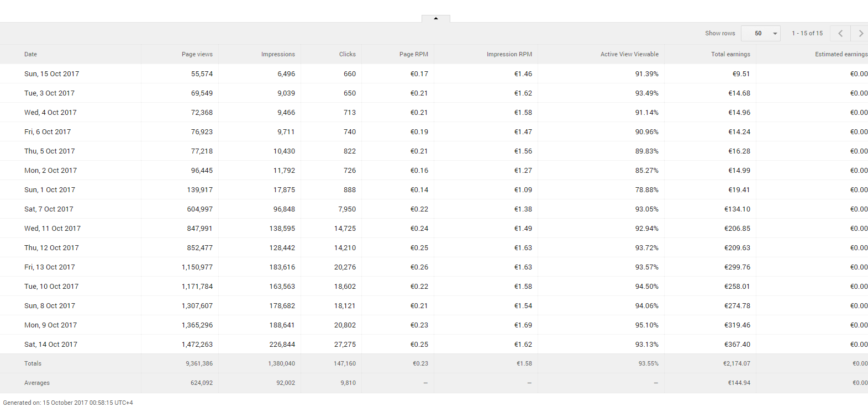
Task: Sort by Total earnings column
Action: coord(730,54)
